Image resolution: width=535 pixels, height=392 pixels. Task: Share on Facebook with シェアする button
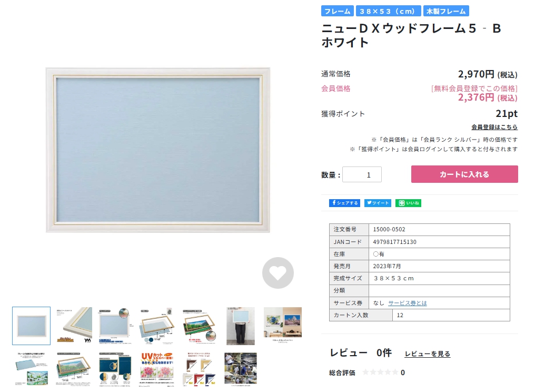pos(344,203)
